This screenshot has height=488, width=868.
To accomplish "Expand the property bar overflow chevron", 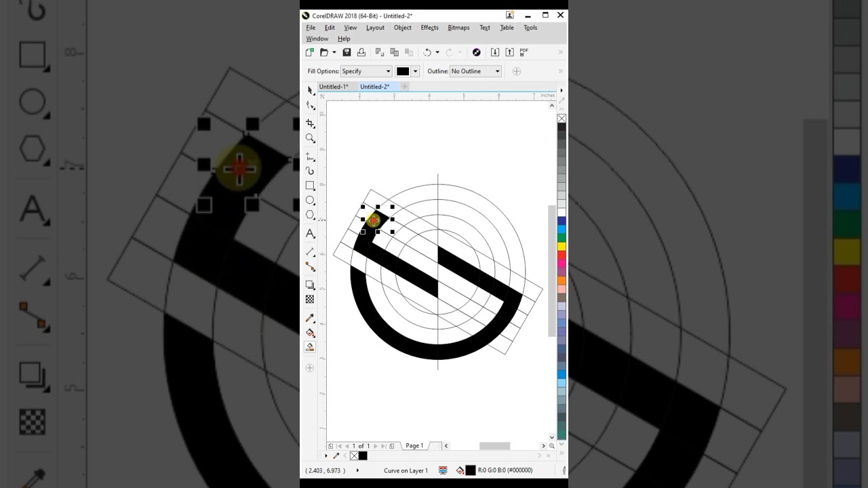I will [x=561, y=71].
